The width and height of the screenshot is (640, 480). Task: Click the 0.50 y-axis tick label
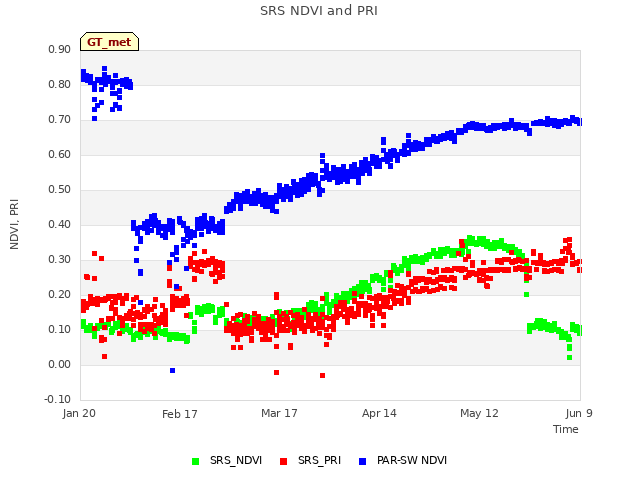click(x=60, y=189)
